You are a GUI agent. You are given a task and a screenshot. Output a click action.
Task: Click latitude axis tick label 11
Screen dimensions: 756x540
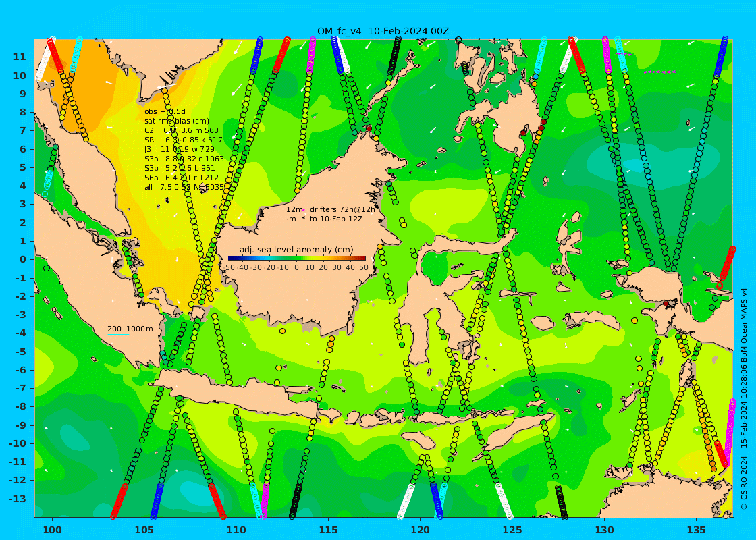19,57
